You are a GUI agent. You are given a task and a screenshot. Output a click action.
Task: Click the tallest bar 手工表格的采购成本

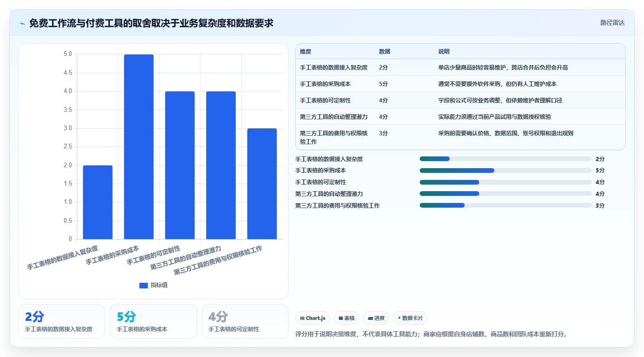[139, 147]
